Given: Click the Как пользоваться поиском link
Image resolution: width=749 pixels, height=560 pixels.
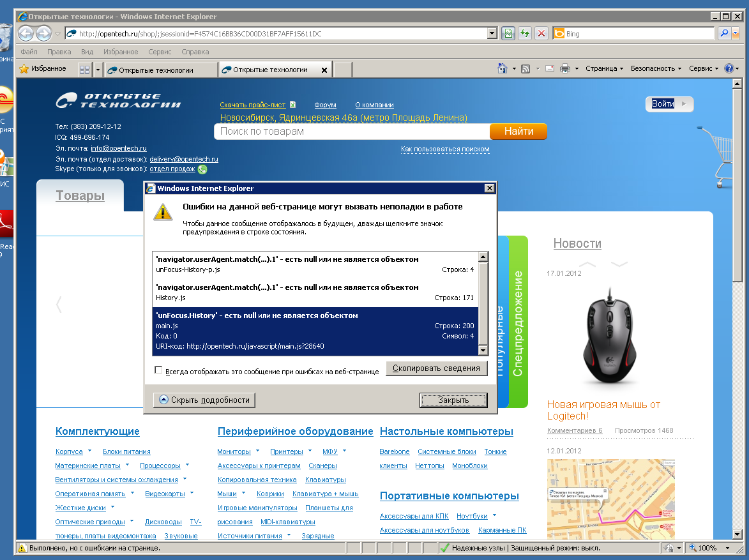Looking at the screenshot, I should click(x=445, y=149).
